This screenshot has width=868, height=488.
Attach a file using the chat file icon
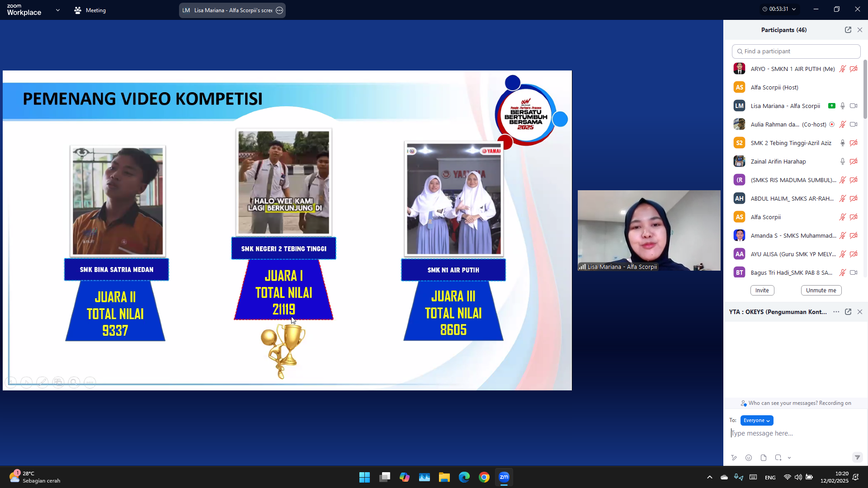[x=764, y=457]
